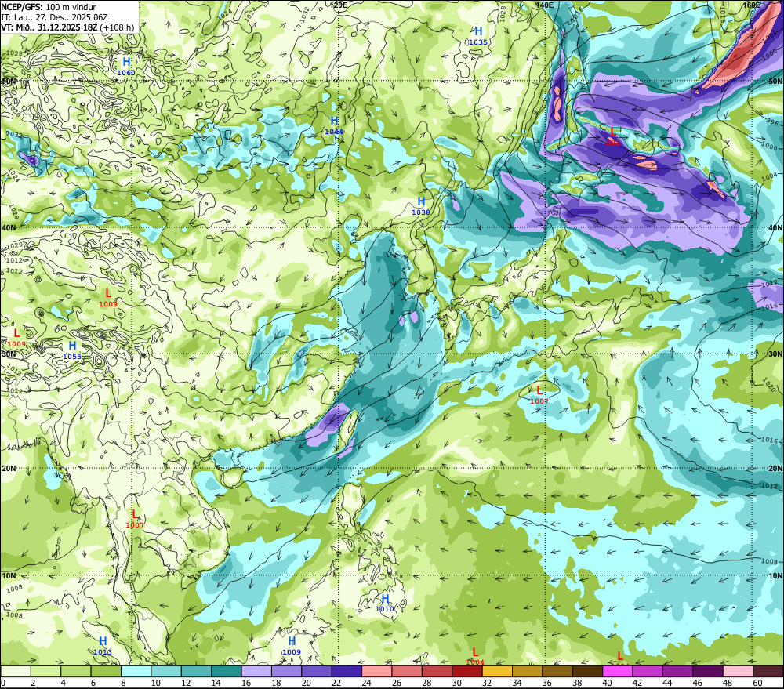Image resolution: width=784 pixels, height=689 pixels.
Task: Pick the pink 24–26 legend swatch
Action: coord(376,671)
